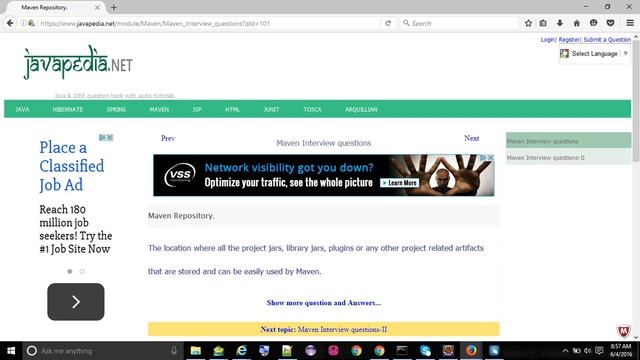Image resolution: width=640 pixels, height=360 pixels.
Task: Go back using the browser back arrow
Action: [x=10, y=23]
